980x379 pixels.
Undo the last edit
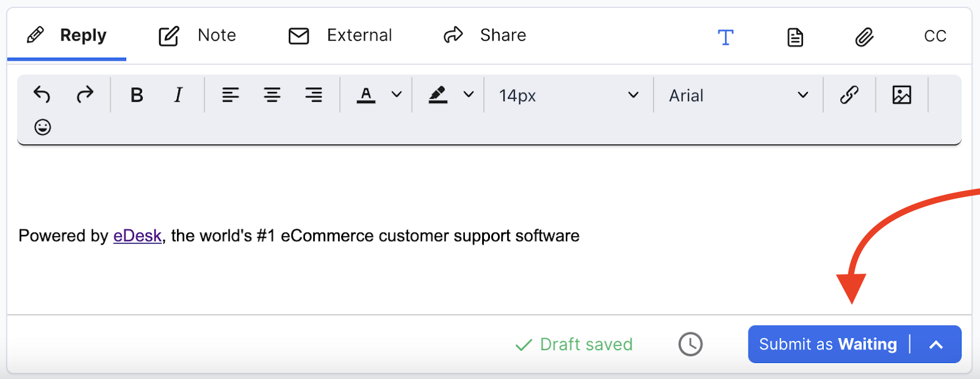click(42, 95)
